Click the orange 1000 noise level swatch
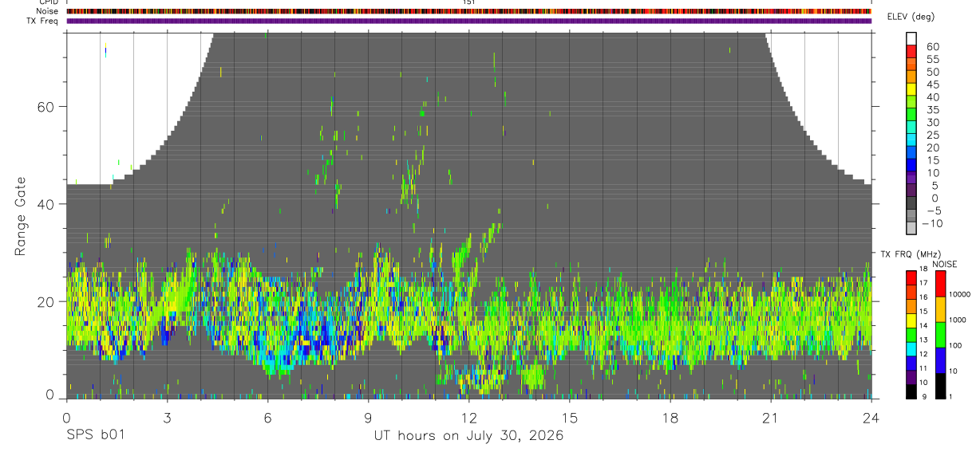980x452 pixels. 941,309
